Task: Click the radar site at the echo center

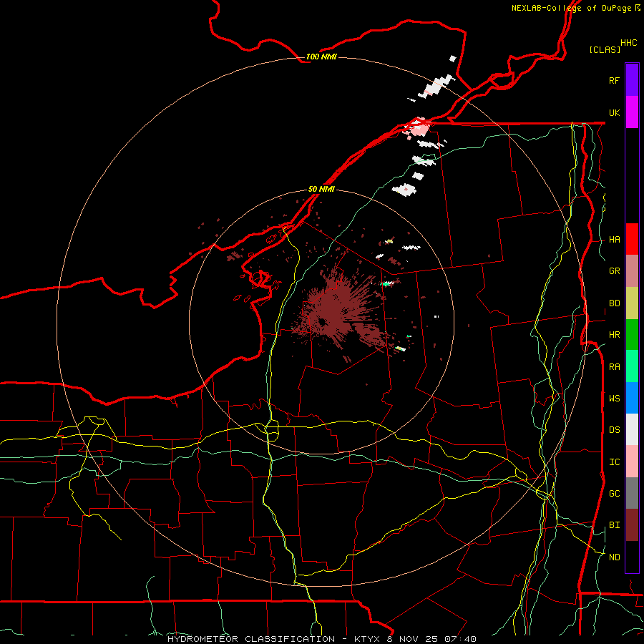Action: (x=323, y=321)
